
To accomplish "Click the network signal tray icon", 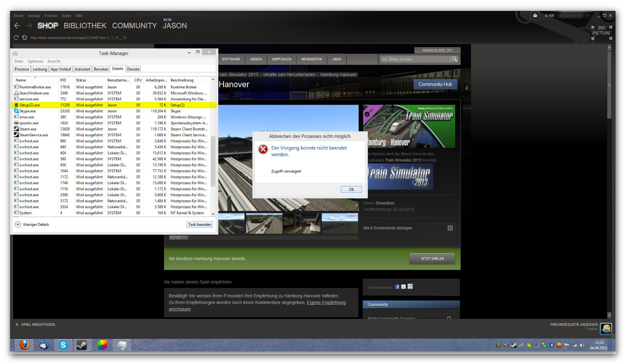I will [575, 345].
